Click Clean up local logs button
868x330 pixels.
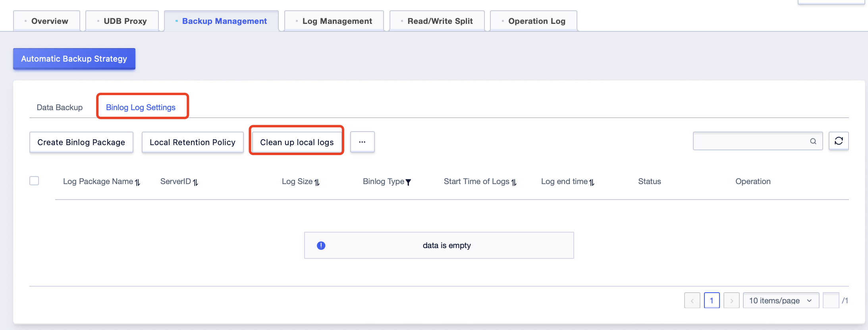point(297,142)
